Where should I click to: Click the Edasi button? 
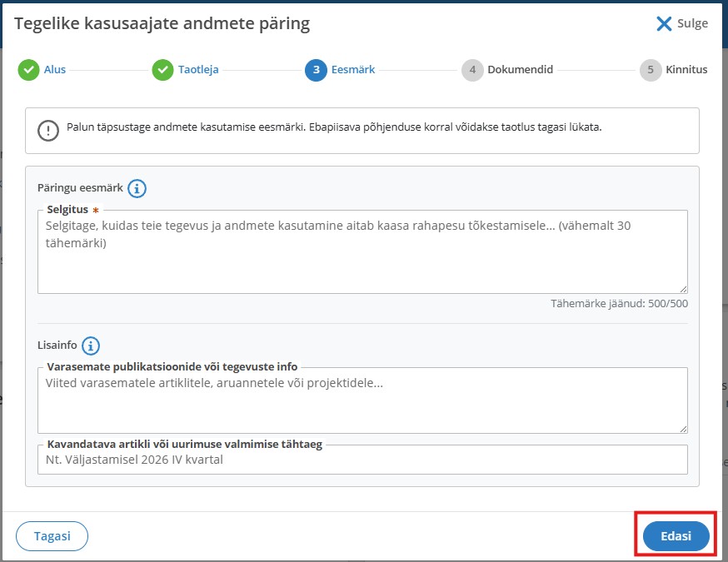tap(676, 536)
